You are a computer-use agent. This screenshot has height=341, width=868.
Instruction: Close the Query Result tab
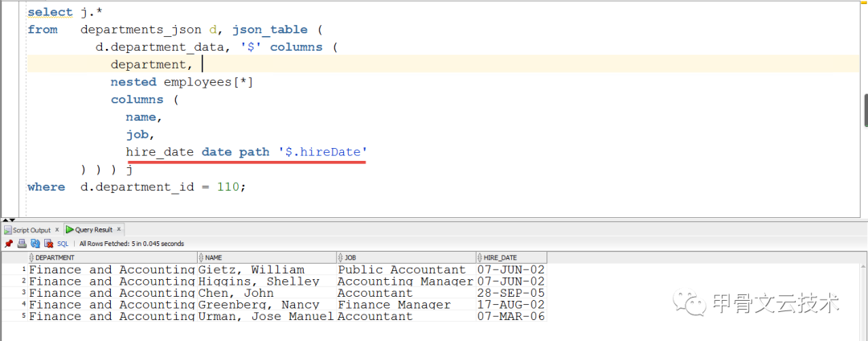click(x=120, y=230)
